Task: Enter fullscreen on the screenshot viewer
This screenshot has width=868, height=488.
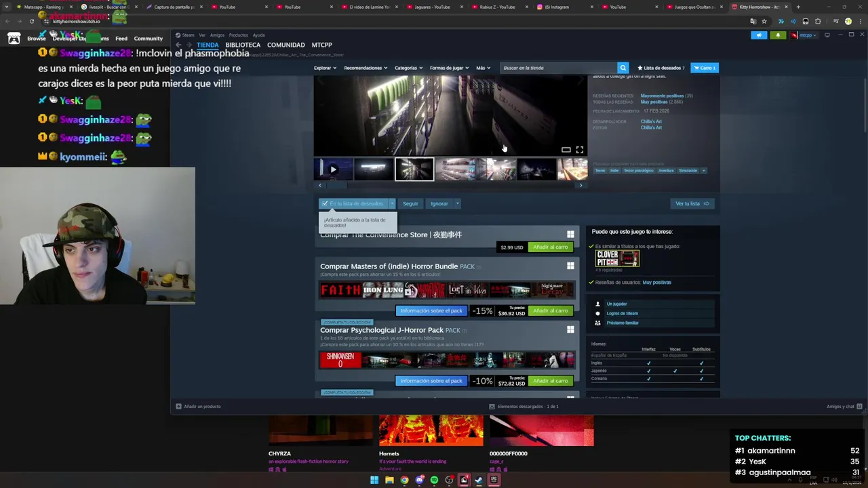Action: pos(580,150)
